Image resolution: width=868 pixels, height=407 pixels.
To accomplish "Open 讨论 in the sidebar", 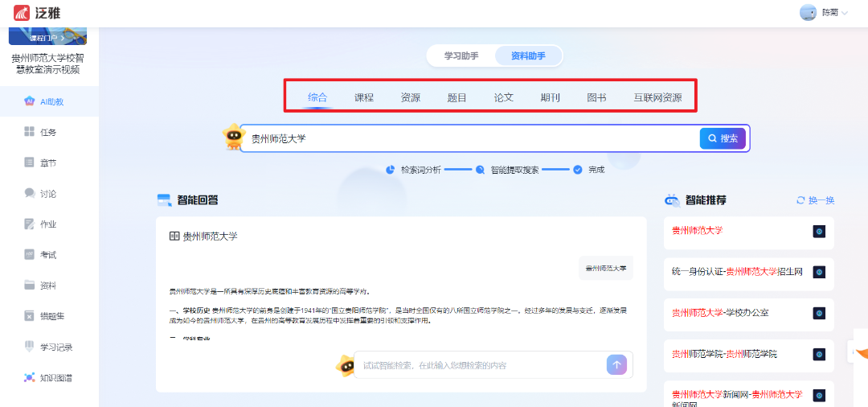I will pyautogui.click(x=49, y=194).
